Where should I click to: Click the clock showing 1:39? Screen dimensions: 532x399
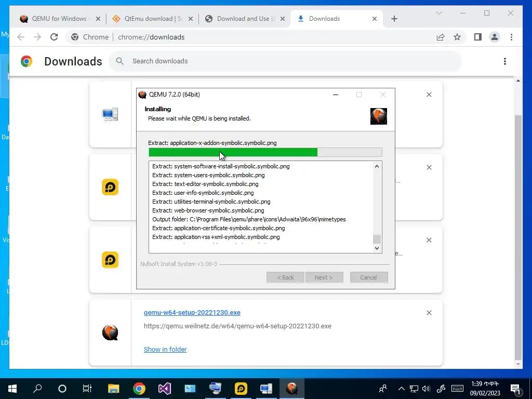pos(485,384)
